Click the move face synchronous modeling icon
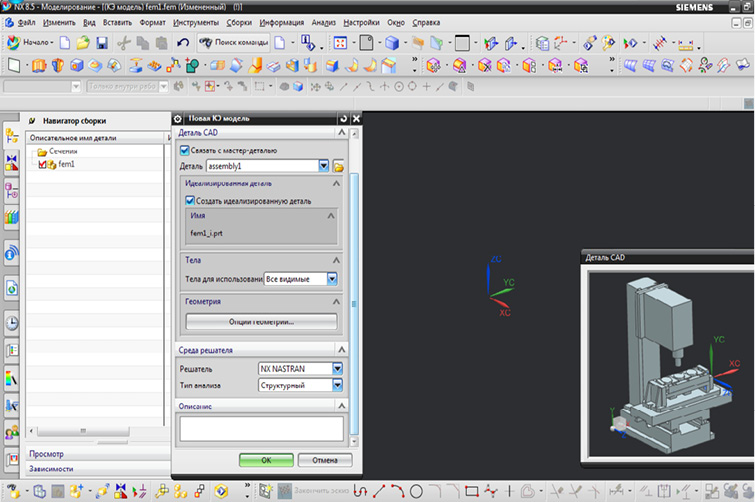This screenshot has height=502, width=755. click(433, 65)
